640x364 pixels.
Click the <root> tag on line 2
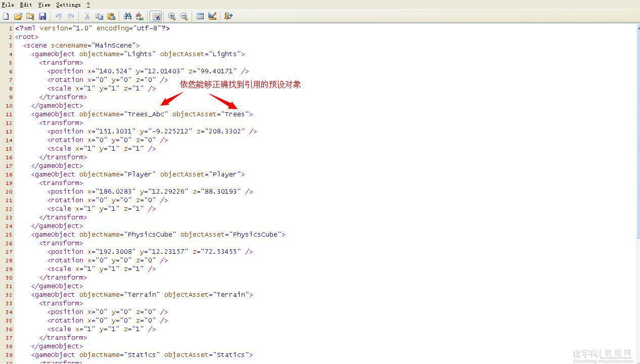27,37
